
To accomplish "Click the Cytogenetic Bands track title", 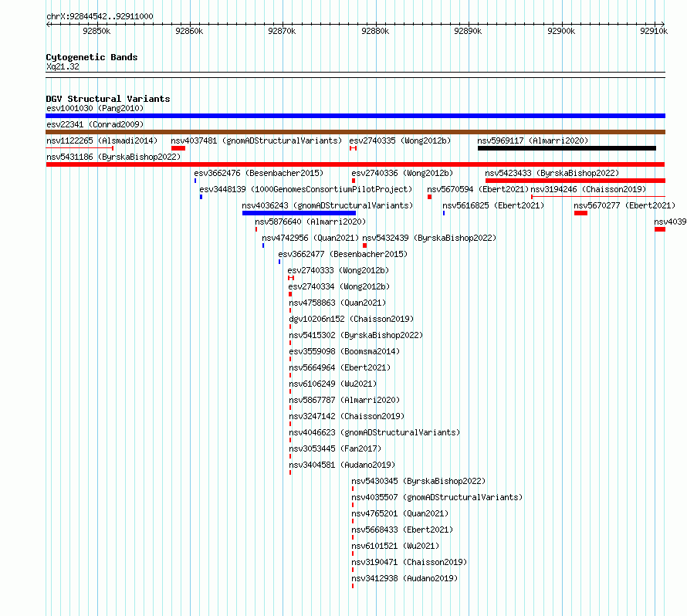I will tap(92, 57).
